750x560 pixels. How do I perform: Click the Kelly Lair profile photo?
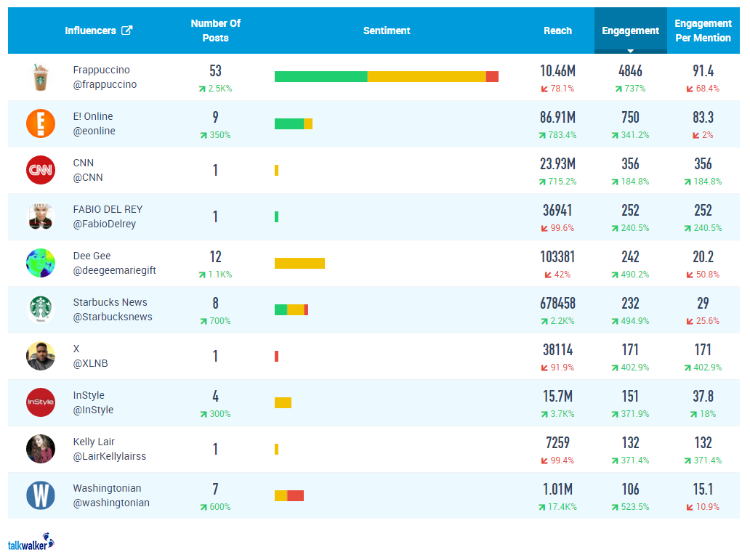point(41,449)
